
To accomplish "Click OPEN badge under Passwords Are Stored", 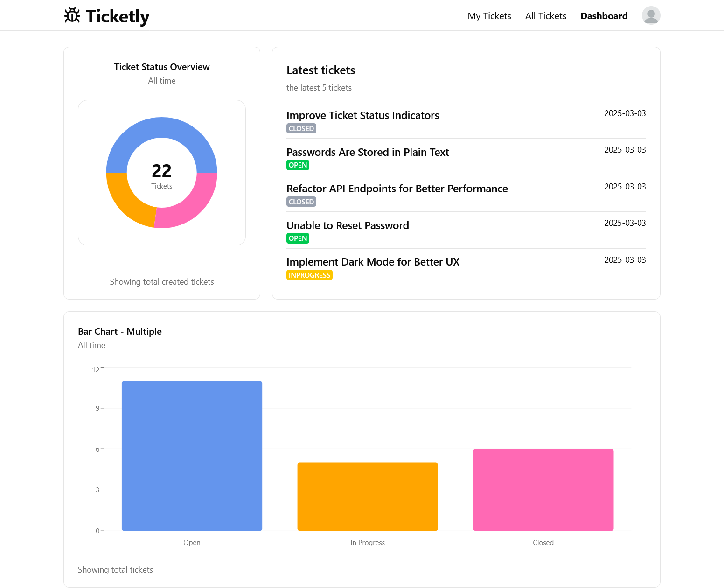I will pyautogui.click(x=298, y=165).
